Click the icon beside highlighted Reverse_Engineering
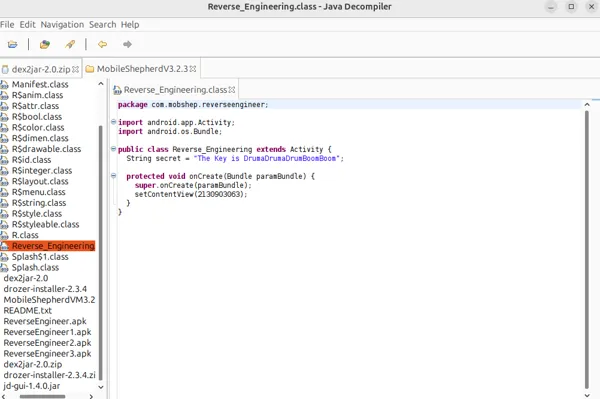Image resolution: width=600 pixels, height=399 pixels. (x=5, y=246)
